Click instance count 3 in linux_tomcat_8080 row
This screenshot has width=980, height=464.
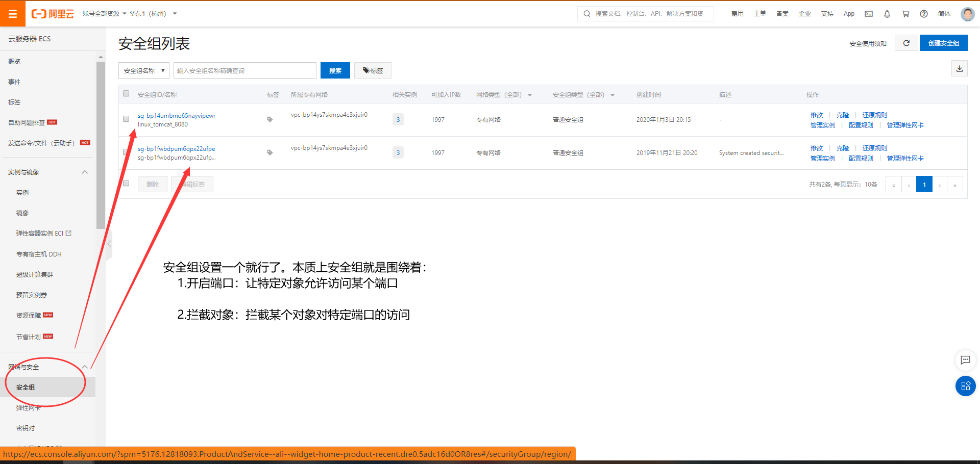click(398, 120)
